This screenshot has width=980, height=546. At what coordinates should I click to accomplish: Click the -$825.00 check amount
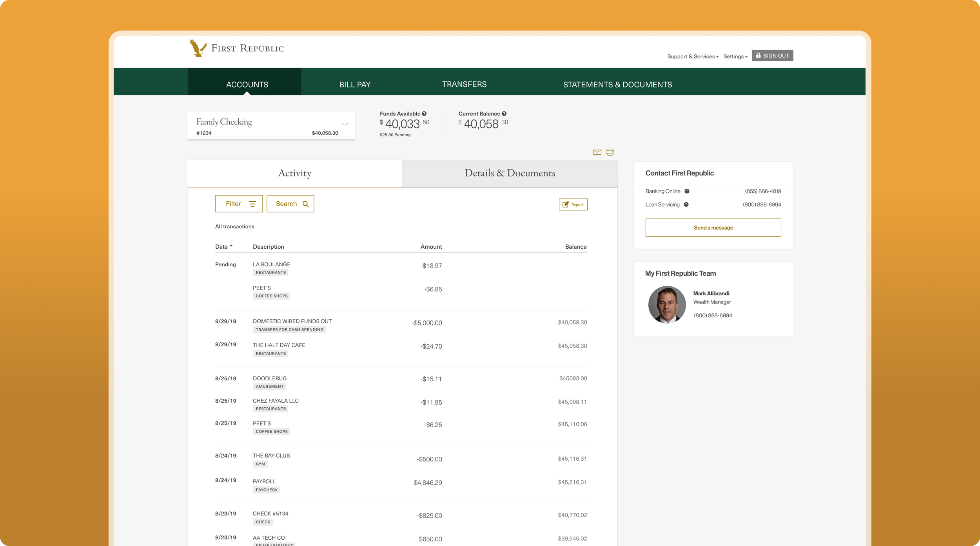(x=429, y=516)
